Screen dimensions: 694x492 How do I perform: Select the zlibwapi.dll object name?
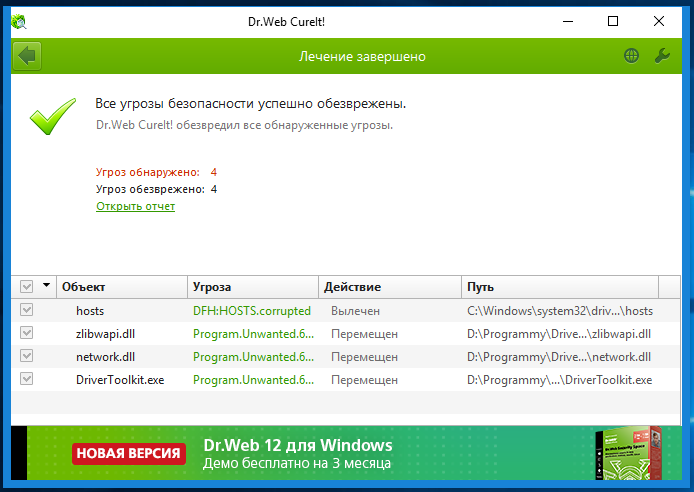(x=105, y=334)
